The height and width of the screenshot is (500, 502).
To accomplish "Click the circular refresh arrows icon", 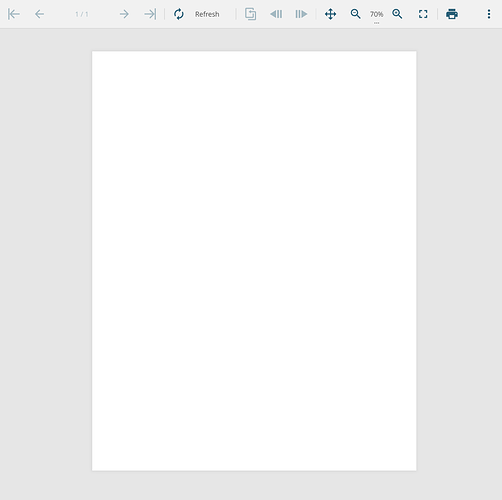I will click(179, 14).
